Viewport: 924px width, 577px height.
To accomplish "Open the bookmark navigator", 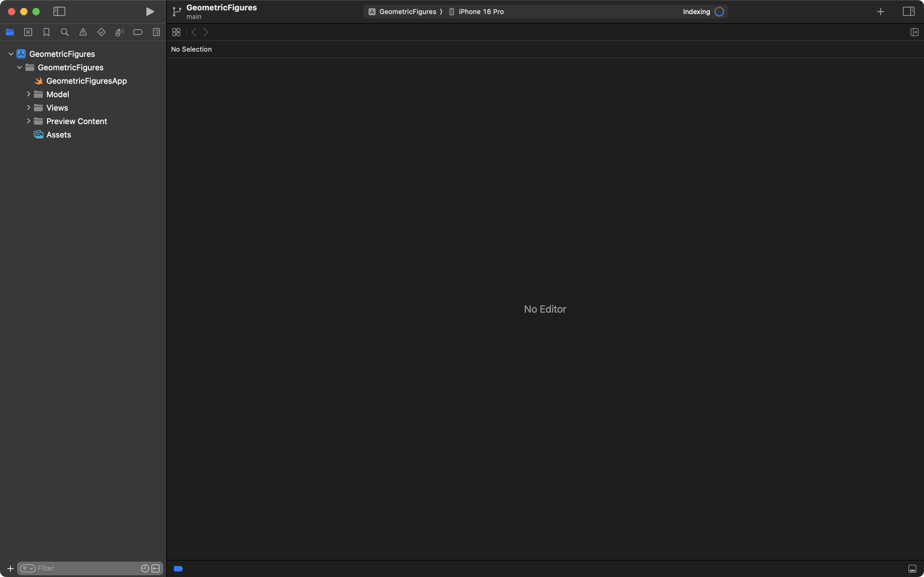I will pyautogui.click(x=46, y=32).
